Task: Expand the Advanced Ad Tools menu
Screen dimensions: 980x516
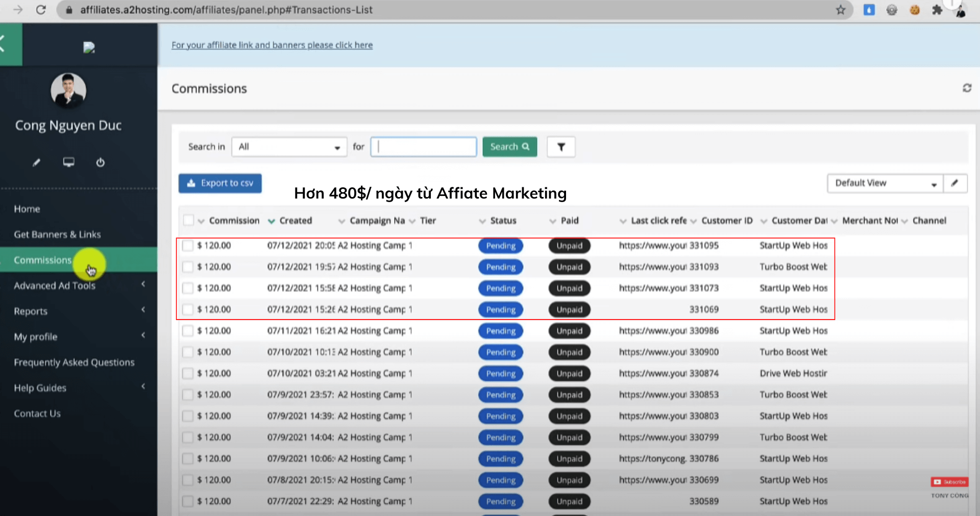Action: [x=79, y=285]
